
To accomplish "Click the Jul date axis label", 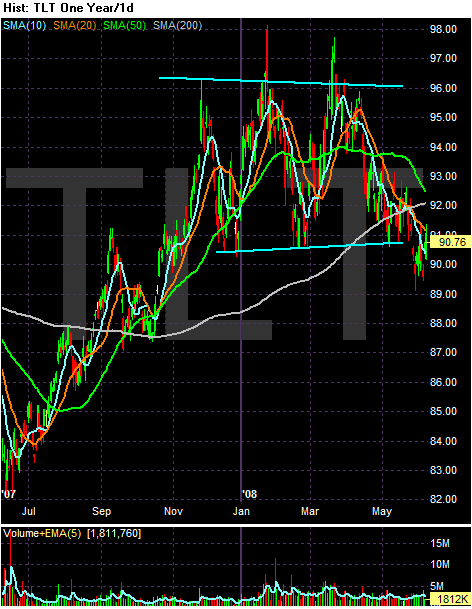I will (28, 511).
